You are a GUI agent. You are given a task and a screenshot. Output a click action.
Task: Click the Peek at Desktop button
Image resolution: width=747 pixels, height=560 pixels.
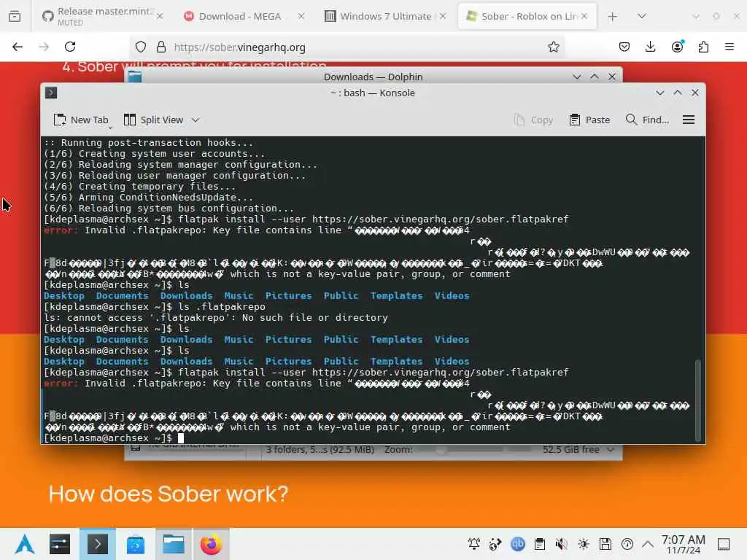tap(724, 544)
